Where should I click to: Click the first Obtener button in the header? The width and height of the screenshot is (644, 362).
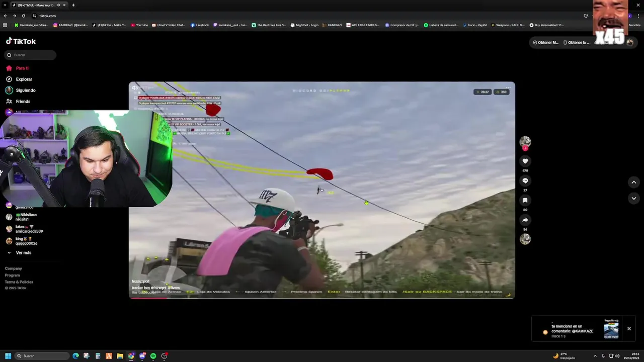coord(545,42)
